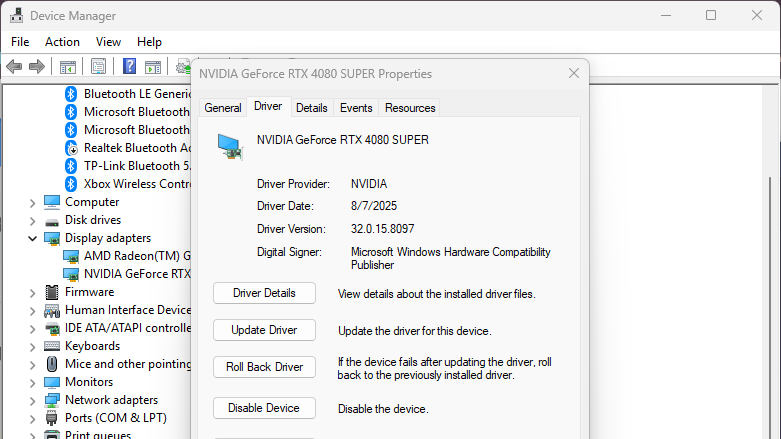Screen dimensions: 781x439
Task: Click the Update Driver button
Action: (x=264, y=330)
